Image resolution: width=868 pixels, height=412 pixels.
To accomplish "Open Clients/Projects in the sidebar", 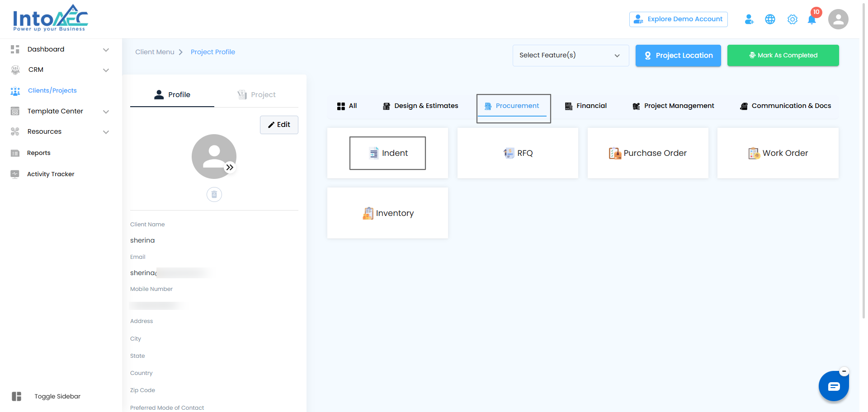I will [x=52, y=91].
